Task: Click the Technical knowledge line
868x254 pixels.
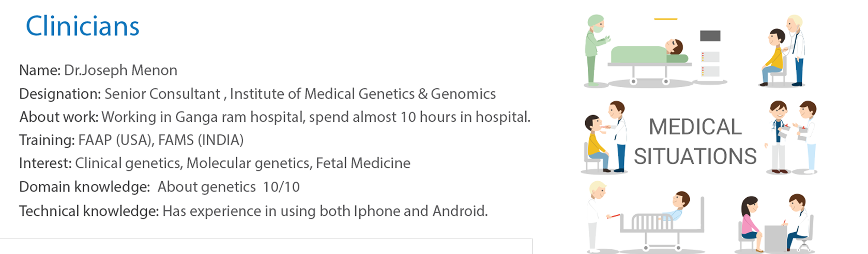Action: click(253, 211)
